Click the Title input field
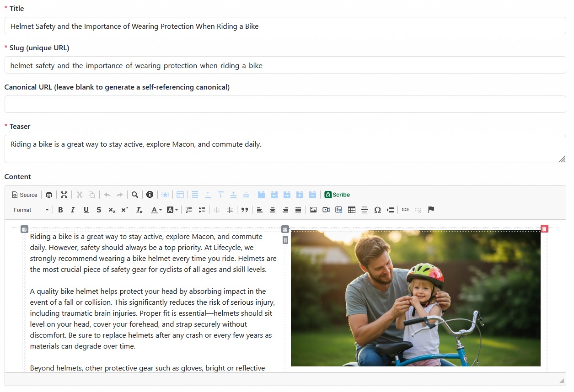Viewport: 574px width, 392px height. tap(285, 26)
